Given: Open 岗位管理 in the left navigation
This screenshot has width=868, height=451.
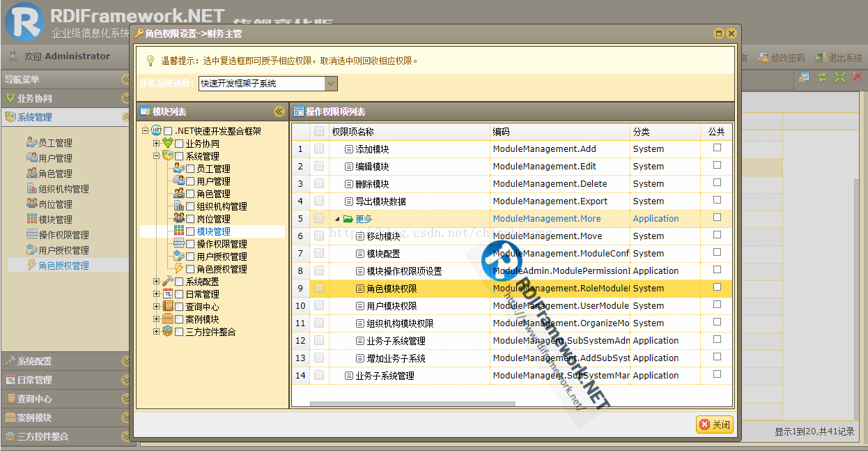Looking at the screenshot, I should [x=55, y=204].
